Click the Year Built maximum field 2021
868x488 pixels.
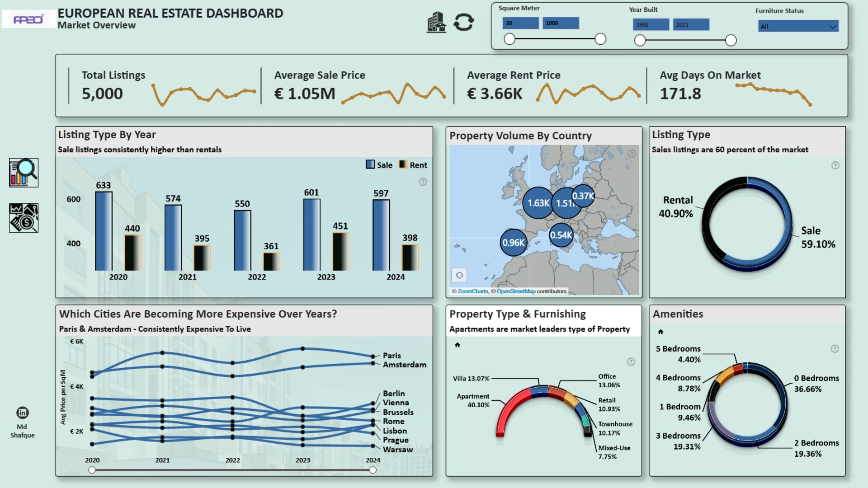[x=691, y=25]
